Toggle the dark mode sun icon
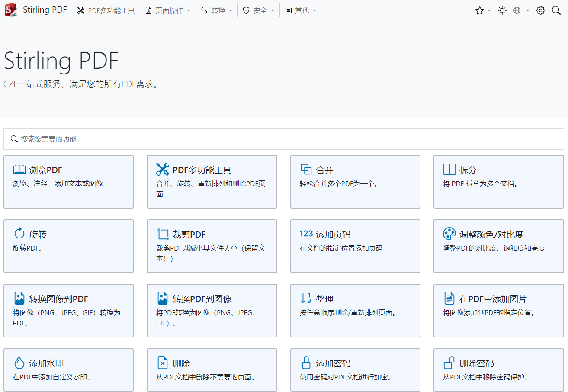 pos(502,10)
